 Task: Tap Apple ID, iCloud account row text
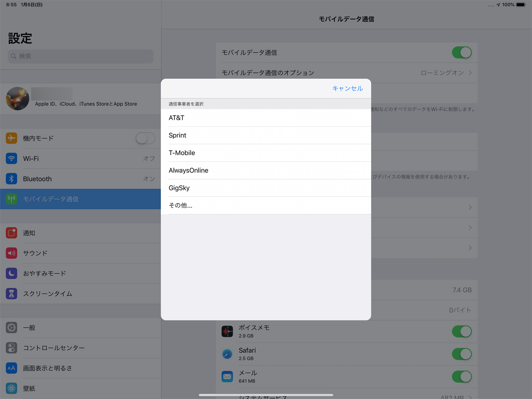pos(86,104)
